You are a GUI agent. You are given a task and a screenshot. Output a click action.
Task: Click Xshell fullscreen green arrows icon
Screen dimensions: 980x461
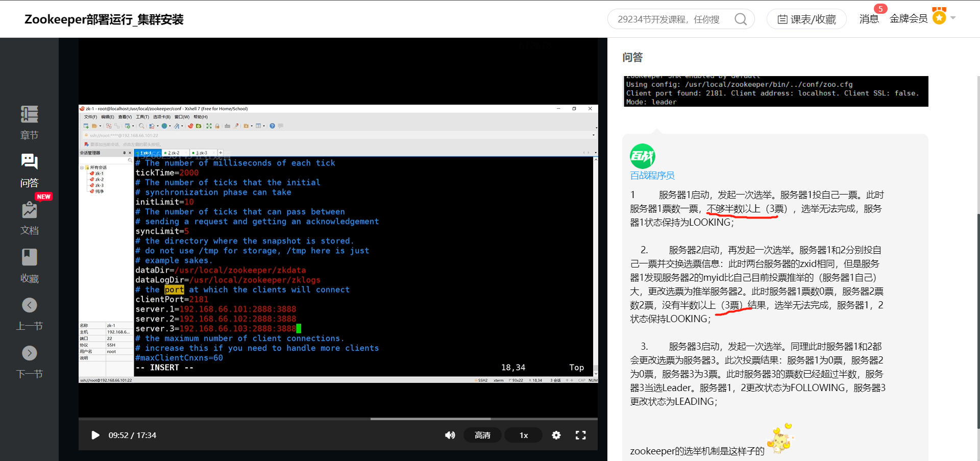(x=209, y=126)
